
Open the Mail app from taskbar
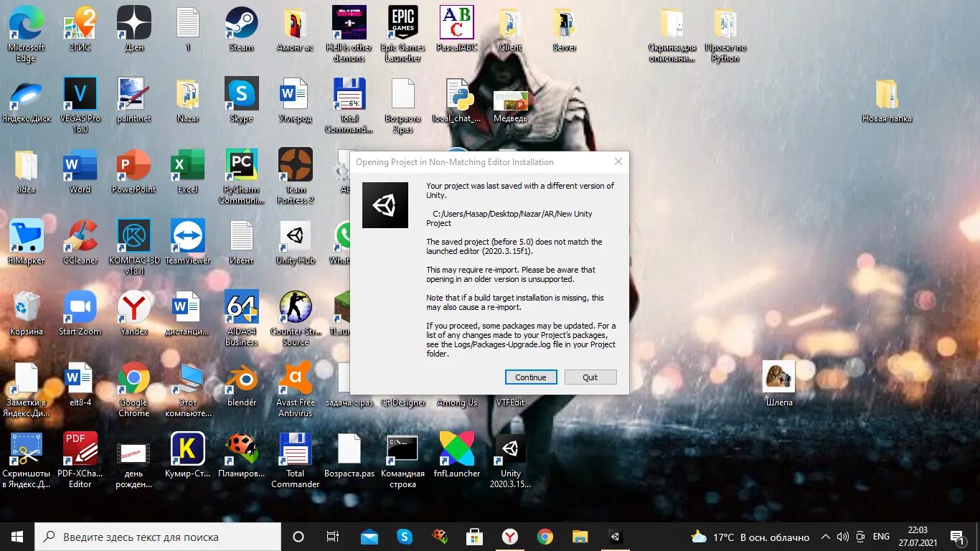point(369,537)
